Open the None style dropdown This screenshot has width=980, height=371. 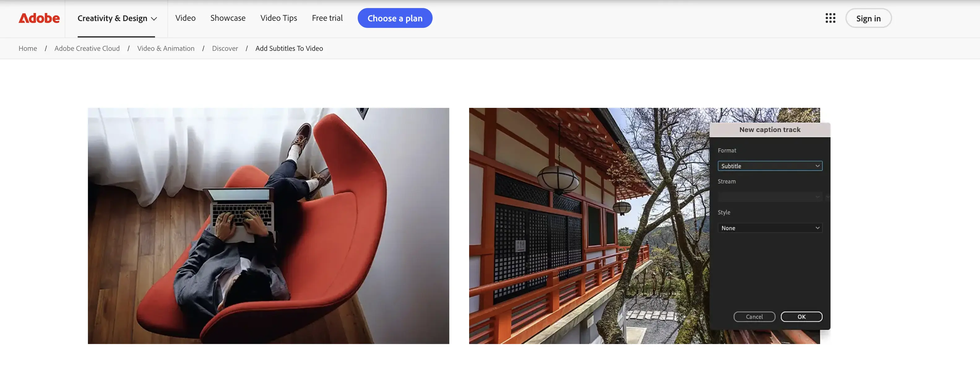[x=770, y=228]
